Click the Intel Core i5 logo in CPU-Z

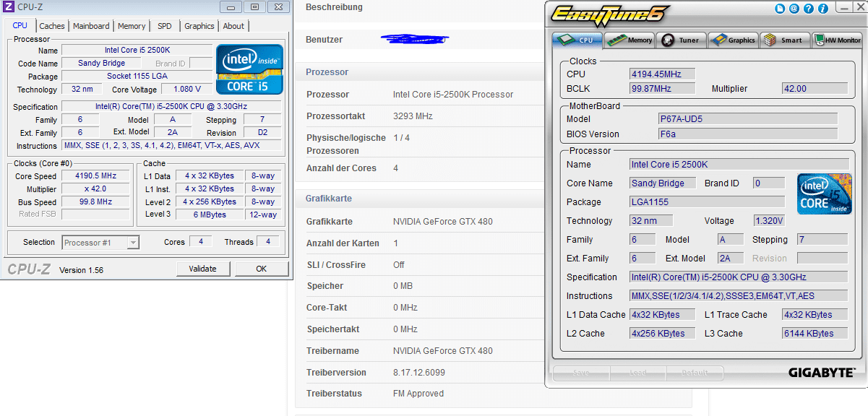click(x=250, y=69)
